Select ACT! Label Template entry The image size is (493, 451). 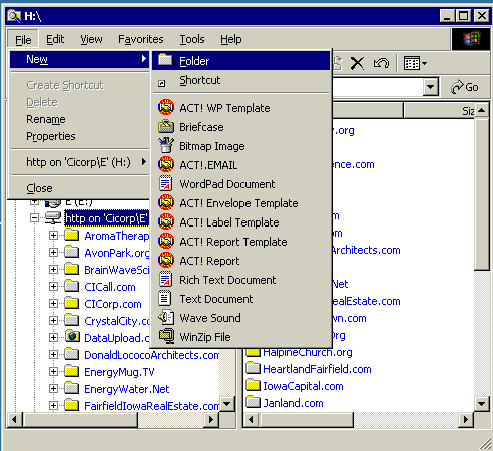[x=241, y=222]
